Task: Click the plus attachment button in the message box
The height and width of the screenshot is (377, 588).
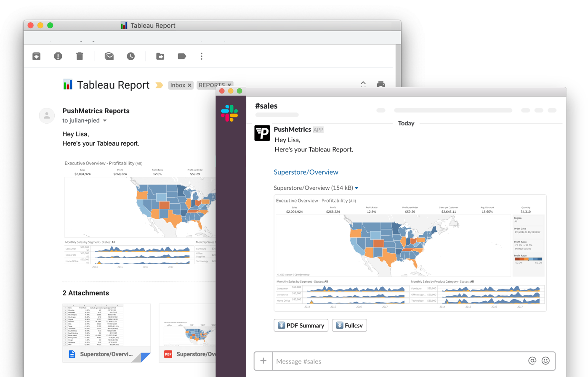Action: (263, 361)
